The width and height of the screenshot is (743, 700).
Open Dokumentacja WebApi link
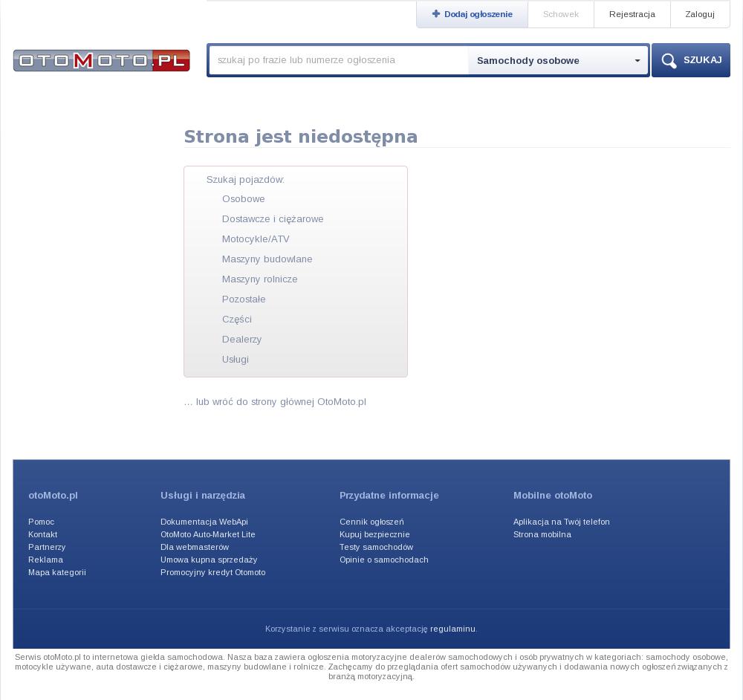click(x=204, y=522)
